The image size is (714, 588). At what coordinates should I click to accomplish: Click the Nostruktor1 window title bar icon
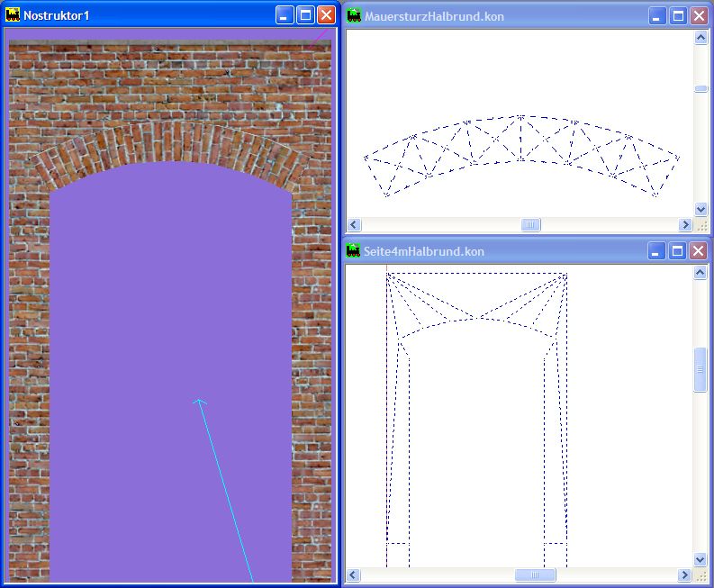[x=13, y=15]
